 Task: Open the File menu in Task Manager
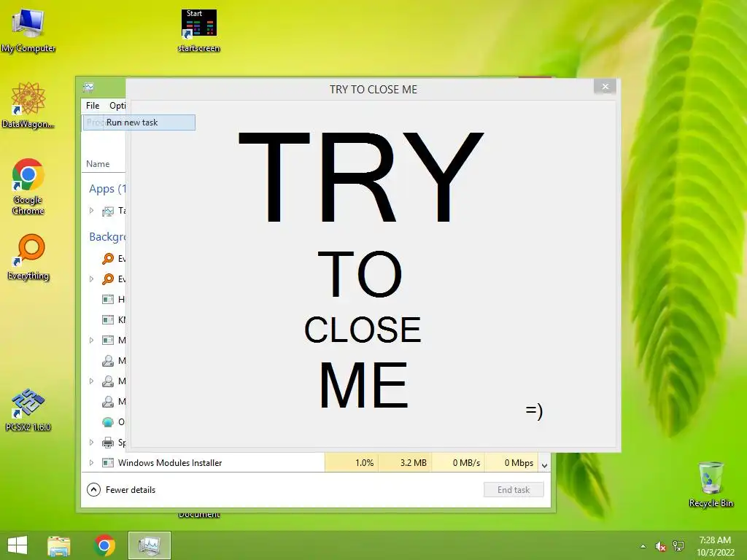click(x=93, y=106)
